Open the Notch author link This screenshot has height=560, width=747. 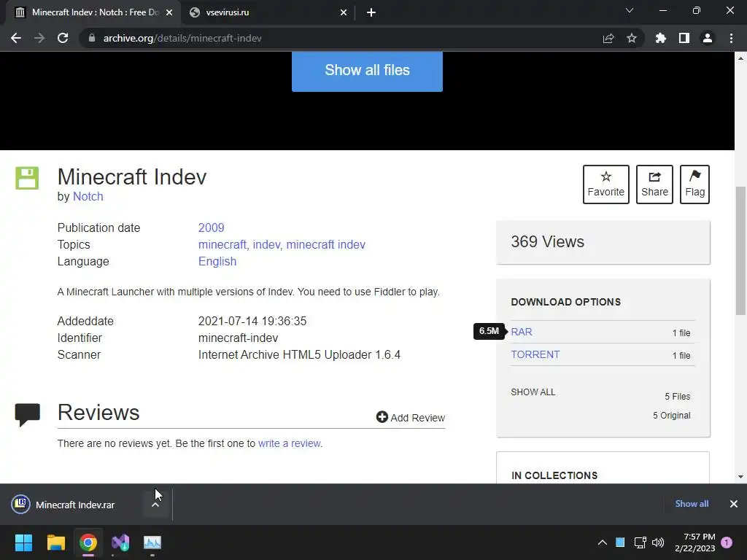88,196
